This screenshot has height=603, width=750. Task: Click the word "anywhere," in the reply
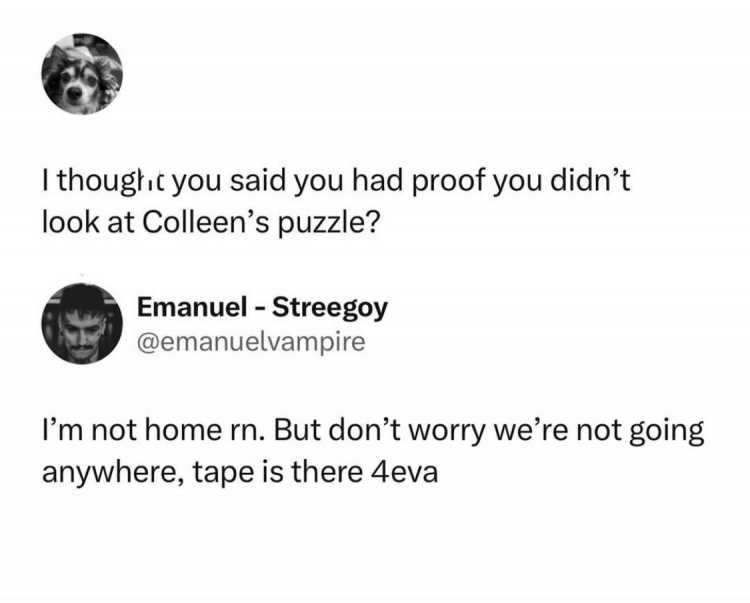(x=113, y=474)
